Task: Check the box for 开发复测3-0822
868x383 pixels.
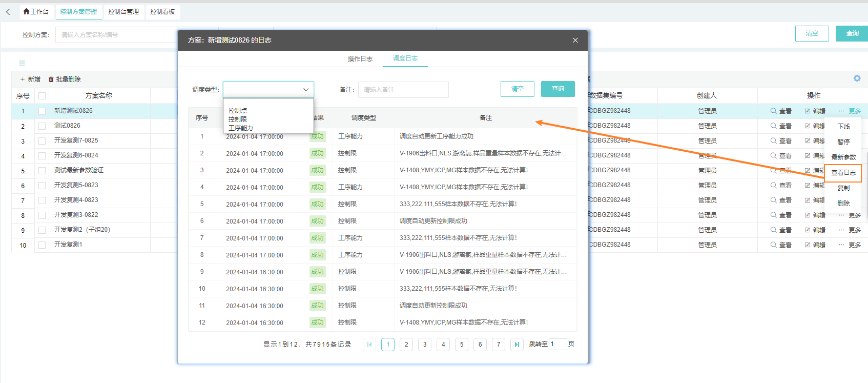Action: (42, 215)
